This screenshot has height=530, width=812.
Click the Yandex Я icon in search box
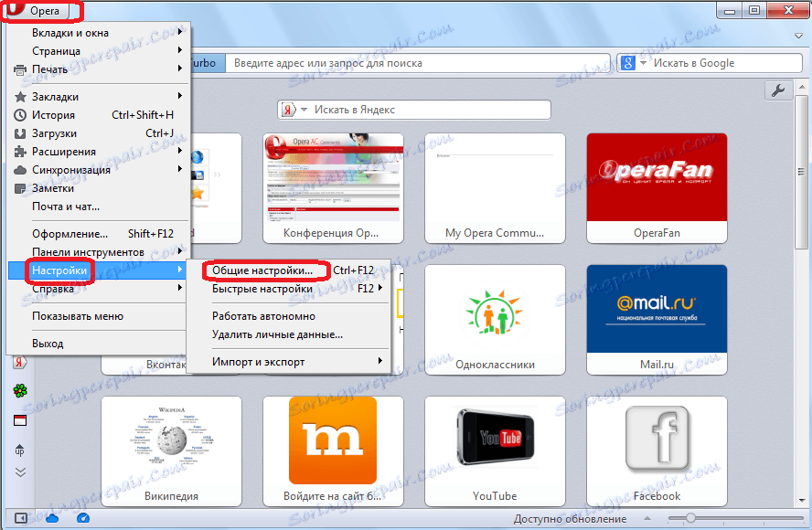[288, 110]
